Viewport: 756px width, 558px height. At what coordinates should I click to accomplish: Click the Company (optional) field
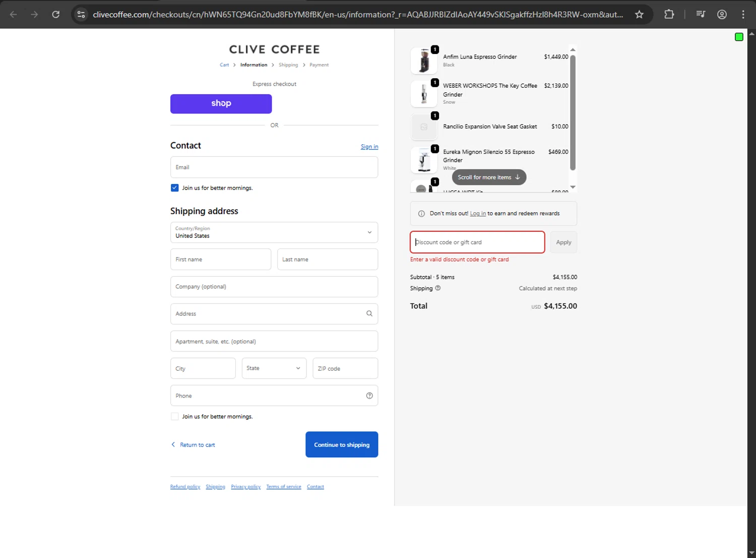pyautogui.click(x=274, y=287)
